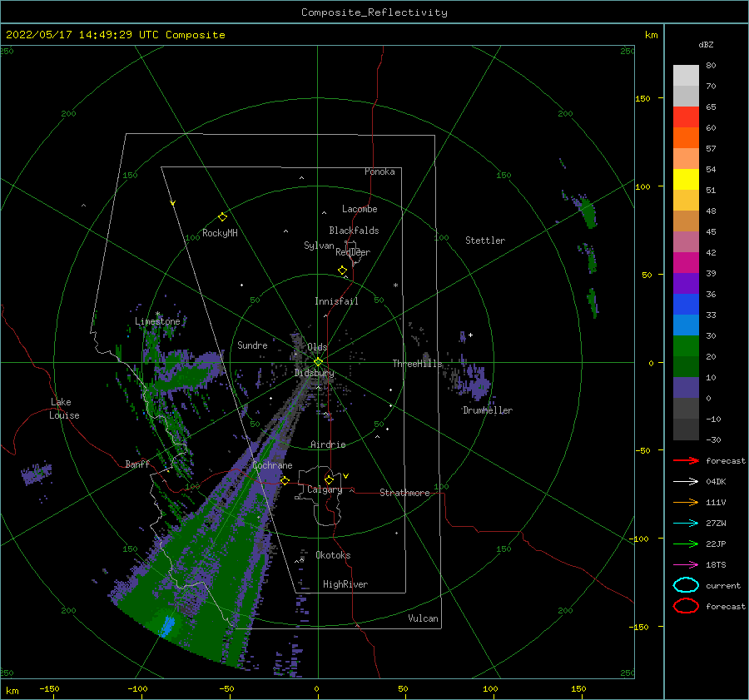Click the 'current' legend label
The width and height of the screenshot is (749, 700).
(723, 586)
